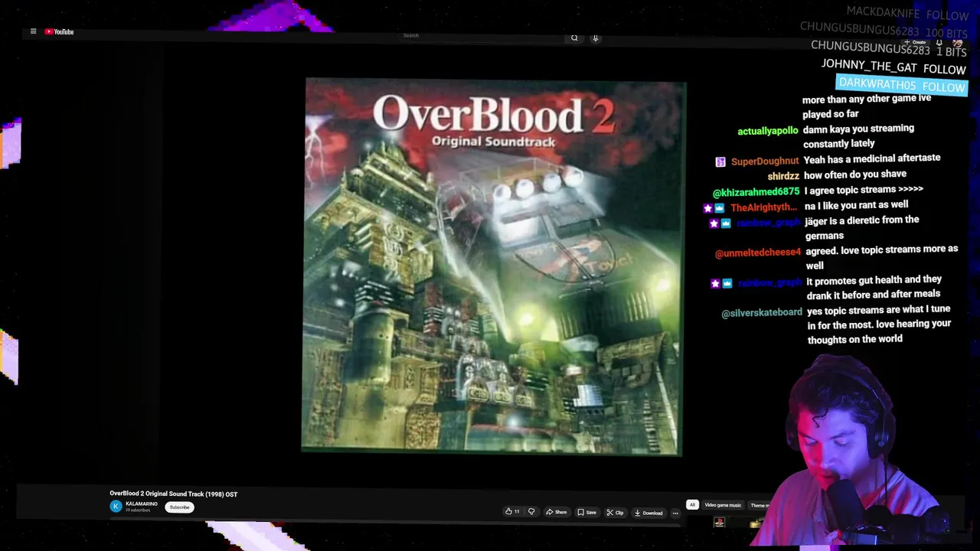Image resolution: width=980 pixels, height=551 pixels.
Task: Download the video
Action: tap(648, 512)
